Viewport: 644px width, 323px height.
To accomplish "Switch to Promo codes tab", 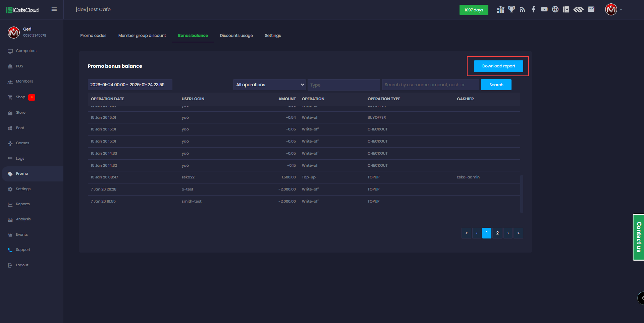I will pos(93,36).
